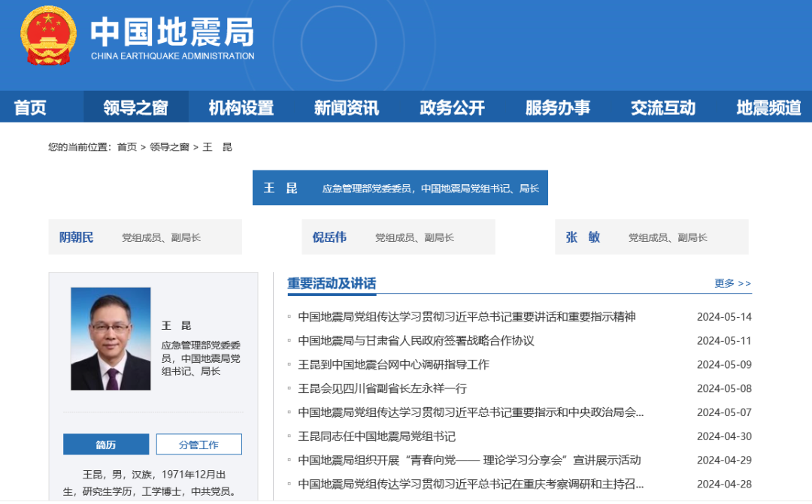The height and width of the screenshot is (504, 812).
Task: Click the name 王昆 beside the portrait
Action: tap(176, 325)
